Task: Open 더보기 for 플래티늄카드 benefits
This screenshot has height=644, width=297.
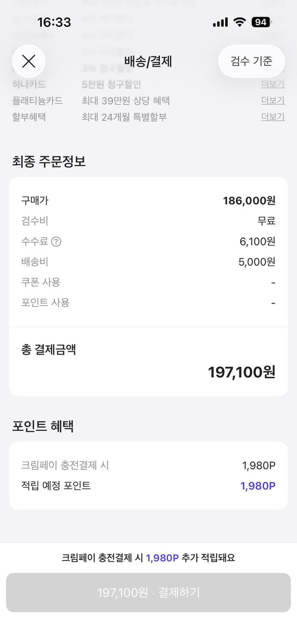Action: 272,100
